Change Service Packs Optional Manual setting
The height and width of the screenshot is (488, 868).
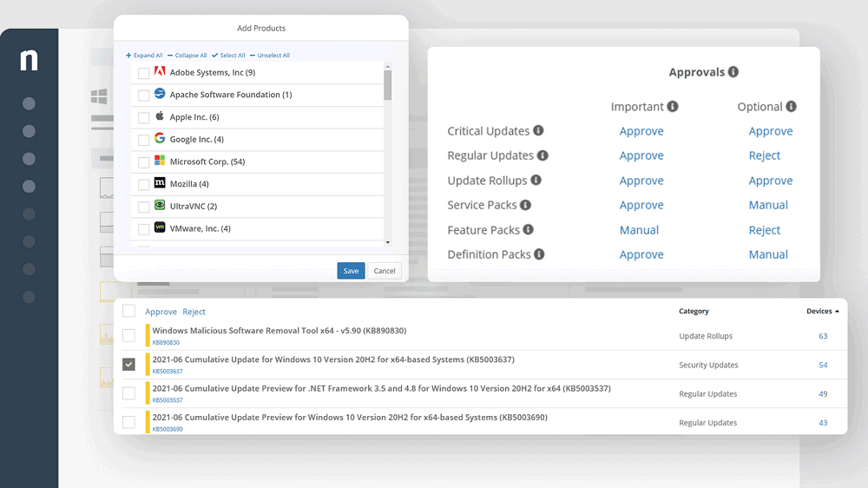(768, 205)
